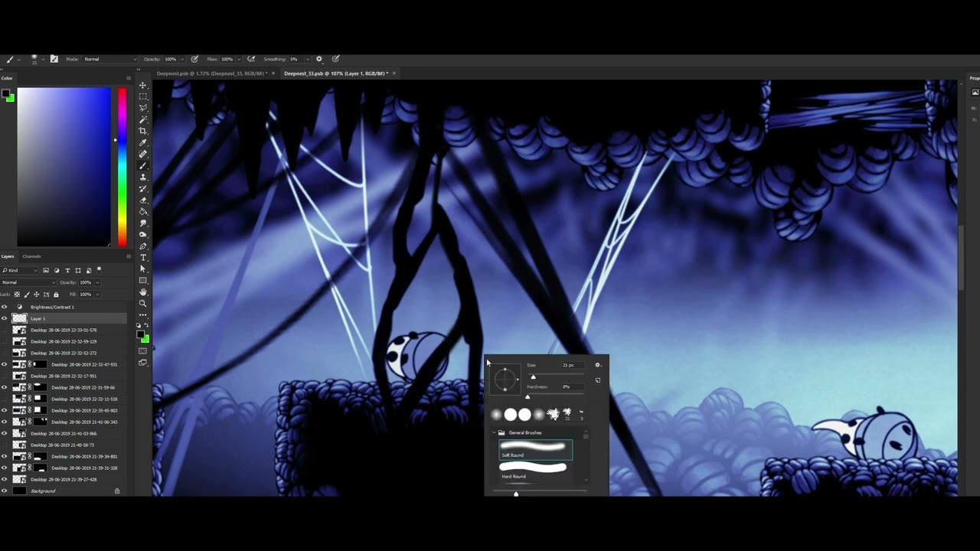
Task: Select the Pen tool
Action: click(x=143, y=246)
